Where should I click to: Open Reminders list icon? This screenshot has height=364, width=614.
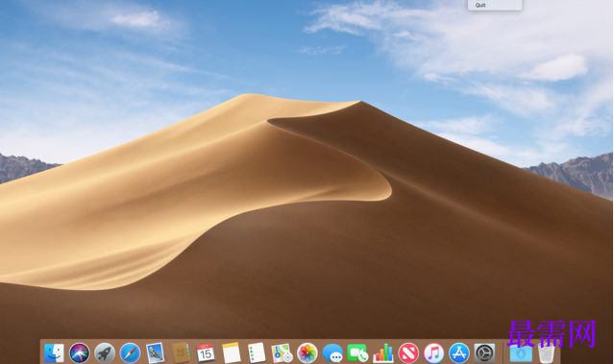click(x=257, y=353)
